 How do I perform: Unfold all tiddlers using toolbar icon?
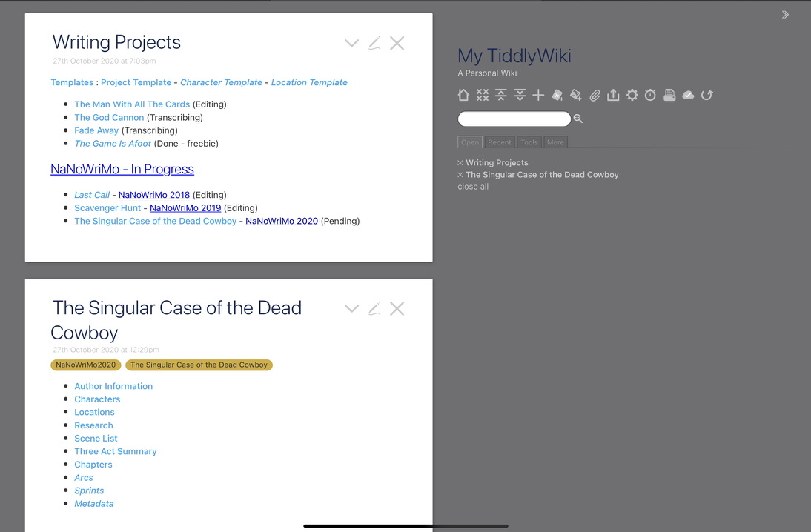pyautogui.click(x=520, y=95)
